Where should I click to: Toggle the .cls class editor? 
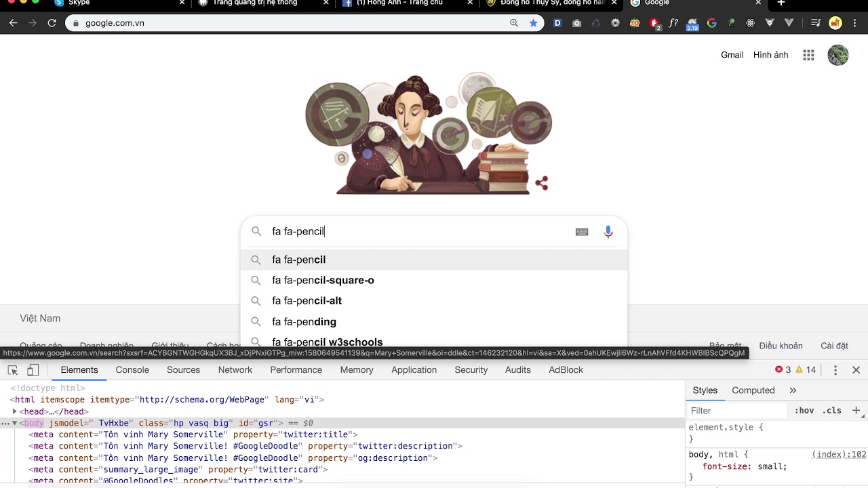tap(832, 411)
